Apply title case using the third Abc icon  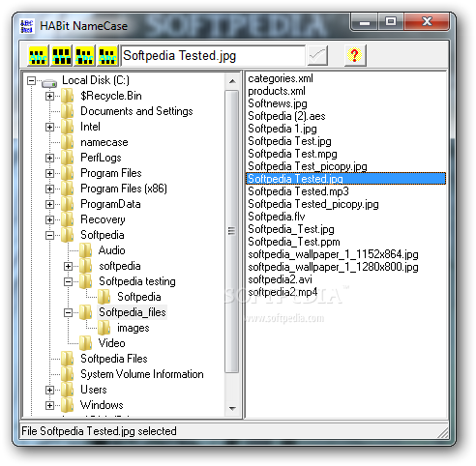[x=84, y=56]
